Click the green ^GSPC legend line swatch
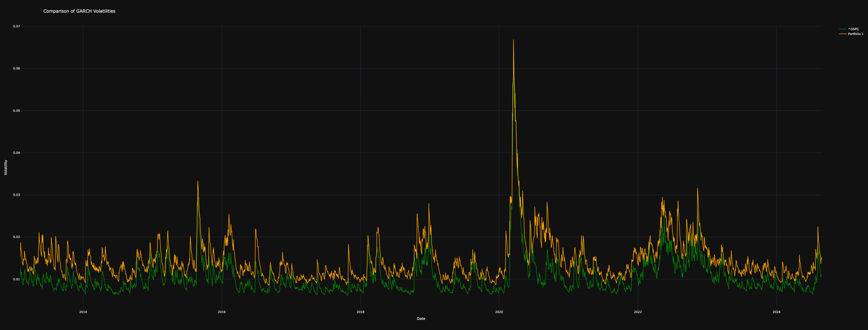The width and height of the screenshot is (868, 330). (843, 29)
